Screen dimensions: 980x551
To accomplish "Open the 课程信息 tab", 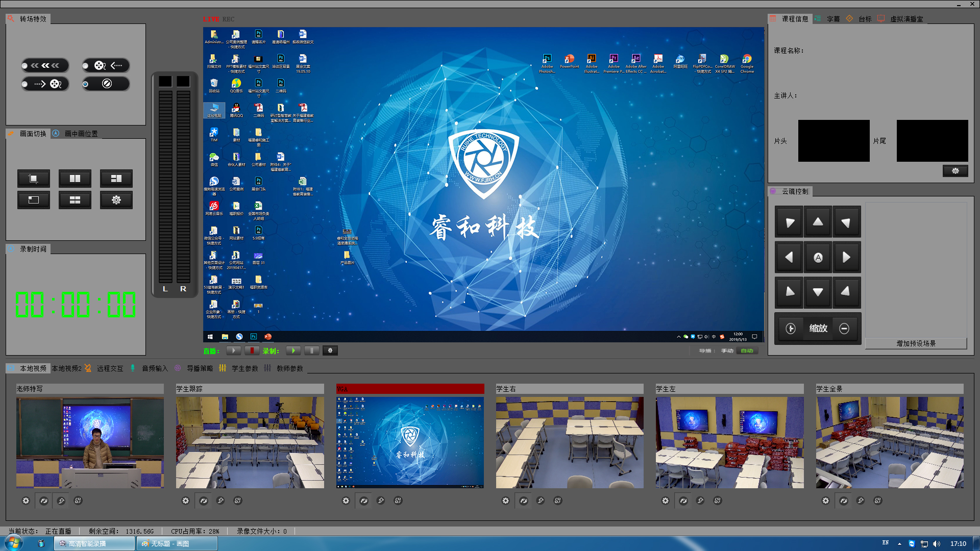I will pyautogui.click(x=789, y=19).
